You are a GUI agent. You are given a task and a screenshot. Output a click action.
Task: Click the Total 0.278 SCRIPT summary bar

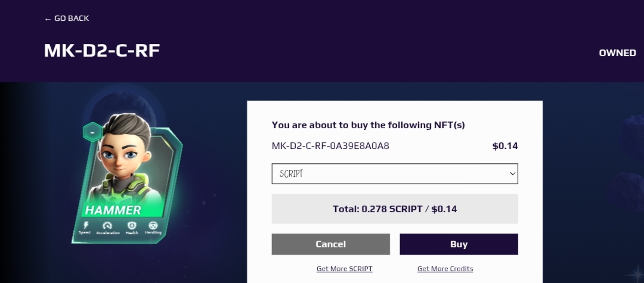pyautogui.click(x=395, y=209)
